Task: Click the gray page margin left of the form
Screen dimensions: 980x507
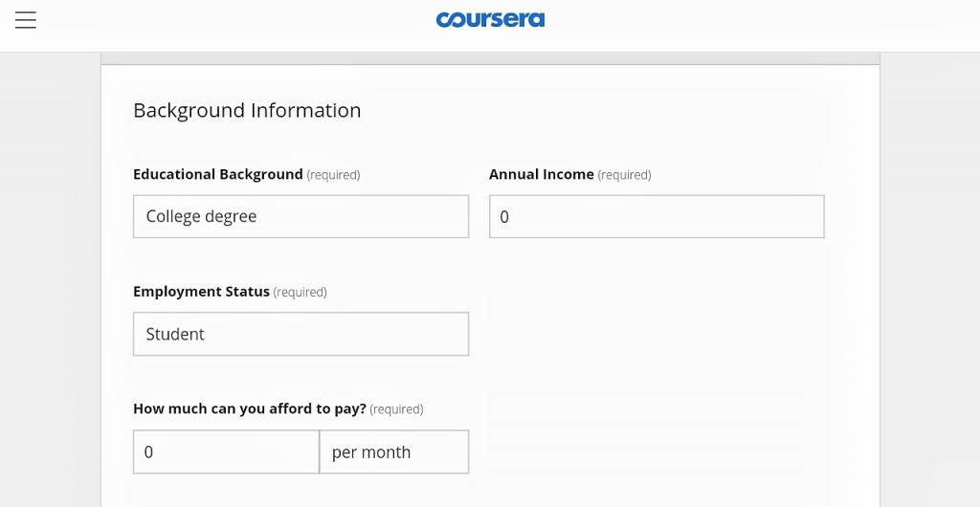Action: pos(50,281)
